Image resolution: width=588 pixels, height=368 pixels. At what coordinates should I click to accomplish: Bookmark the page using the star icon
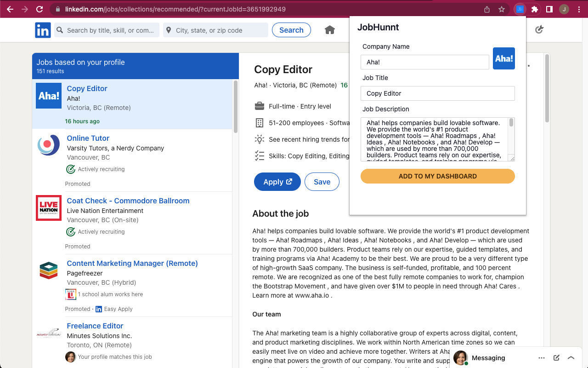(501, 9)
